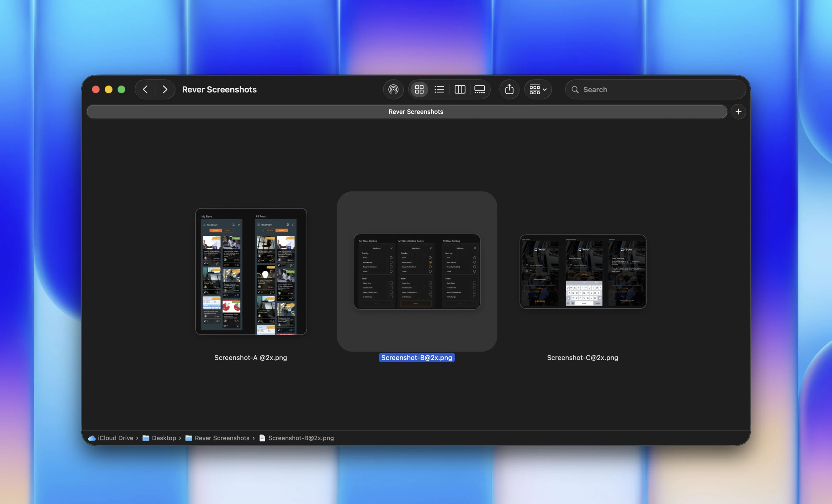Viewport: 832px width, 504px height.
Task: Minimize the Finder window with the yellow button
Action: click(x=108, y=89)
